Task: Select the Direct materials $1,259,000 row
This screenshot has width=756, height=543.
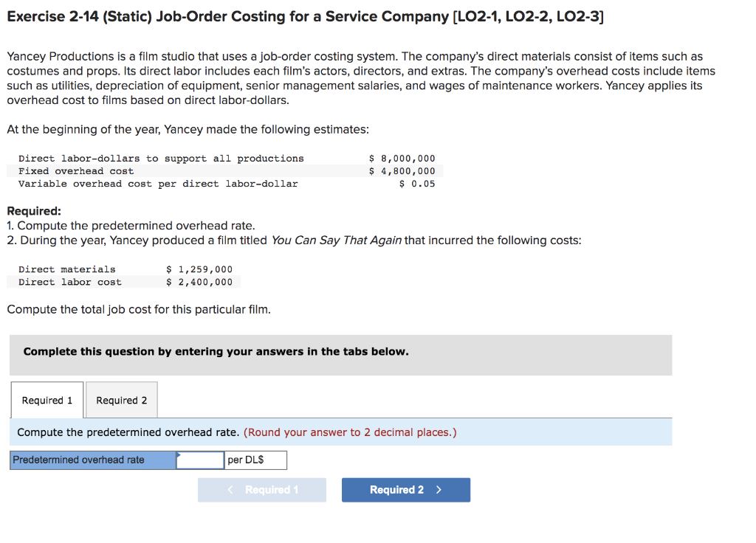Action: tap(126, 269)
